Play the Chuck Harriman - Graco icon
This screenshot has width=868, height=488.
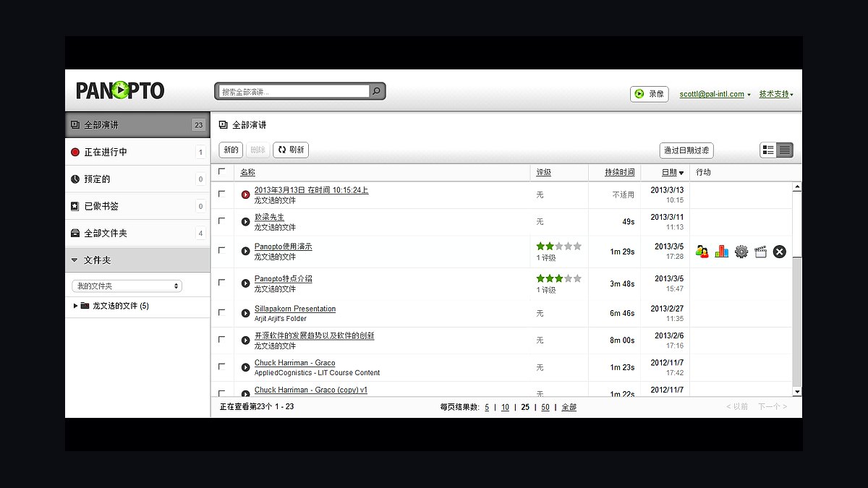(246, 367)
